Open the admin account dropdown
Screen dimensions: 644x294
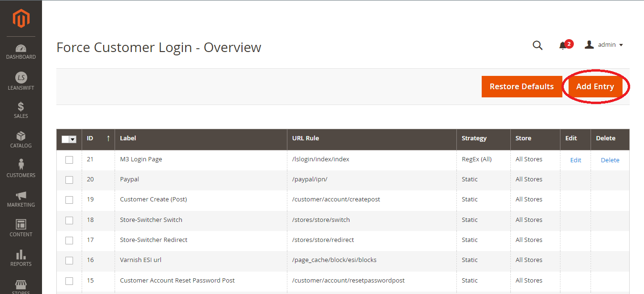pos(604,44)
